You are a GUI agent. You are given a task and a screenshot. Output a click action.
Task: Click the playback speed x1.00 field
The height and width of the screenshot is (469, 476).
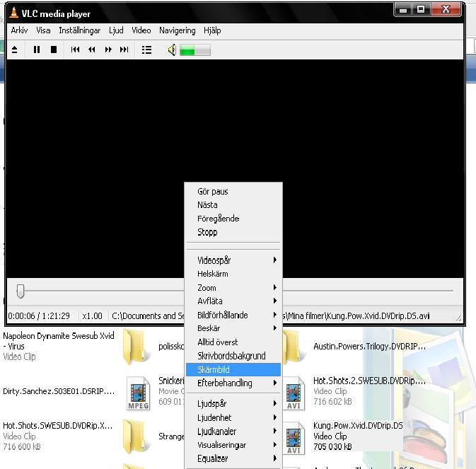coord(92,316)
